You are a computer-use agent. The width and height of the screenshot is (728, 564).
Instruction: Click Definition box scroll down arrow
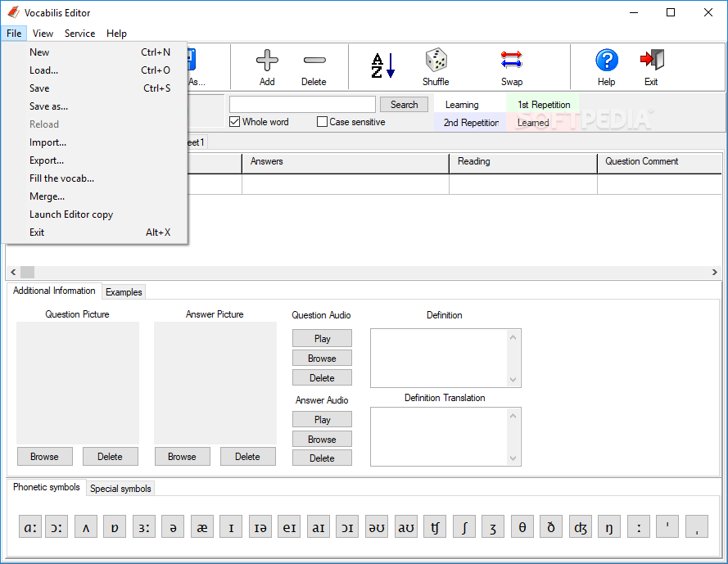pos(513,379)
